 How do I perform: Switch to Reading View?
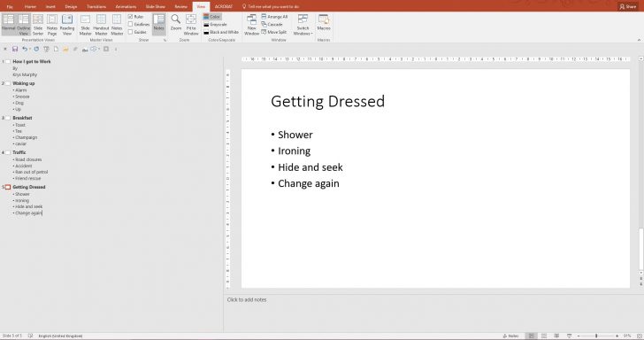point(67,25)
